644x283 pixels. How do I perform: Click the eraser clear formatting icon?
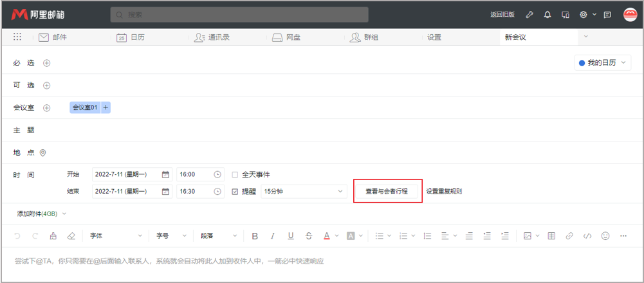[x=71, y=236]
